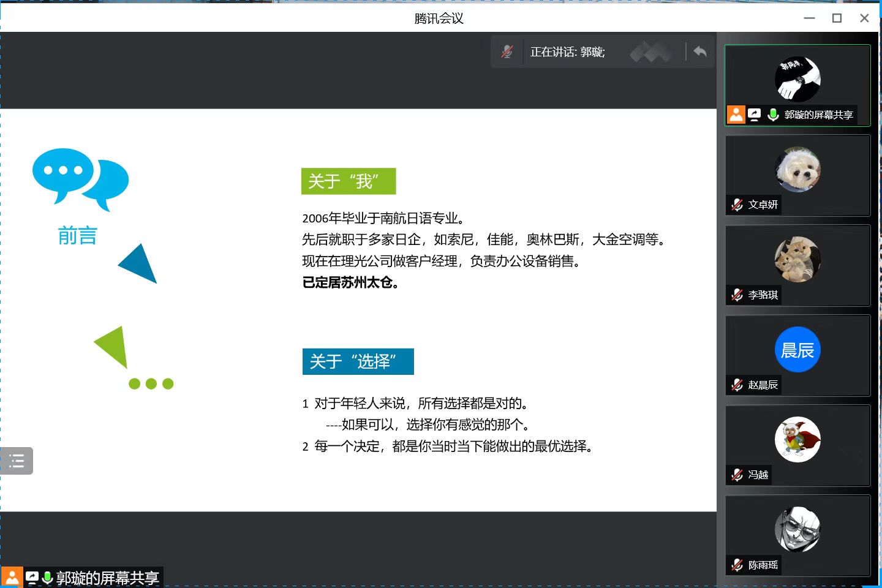
Task: Click the screen share icon on 郭璇's tile
Action: coord(755,115)
